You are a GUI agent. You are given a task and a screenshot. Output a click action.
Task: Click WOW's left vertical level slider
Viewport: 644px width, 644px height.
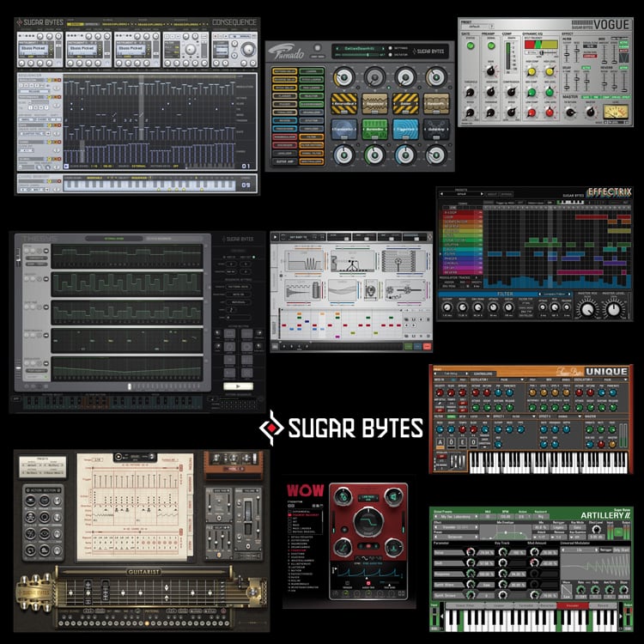(x=333, y=522)
